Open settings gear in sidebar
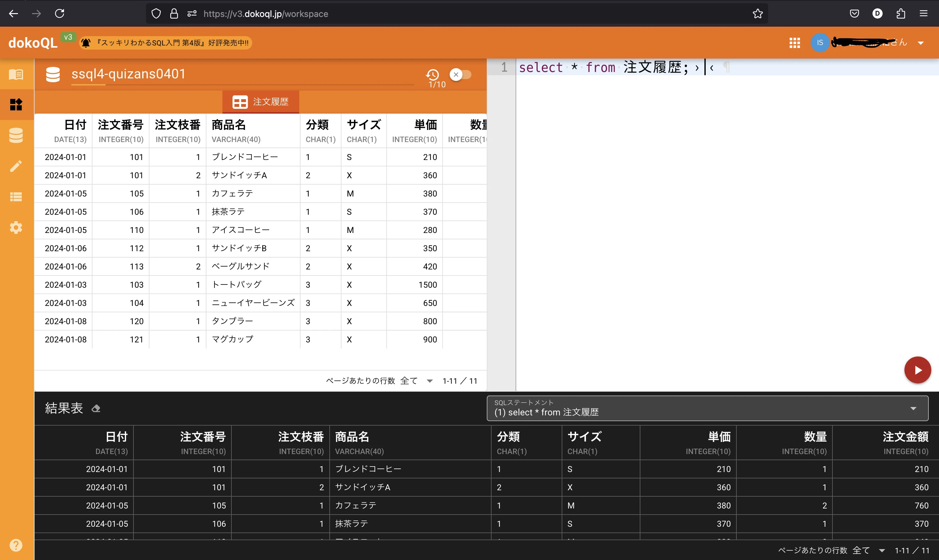939x560 pixels. [16, 228]
